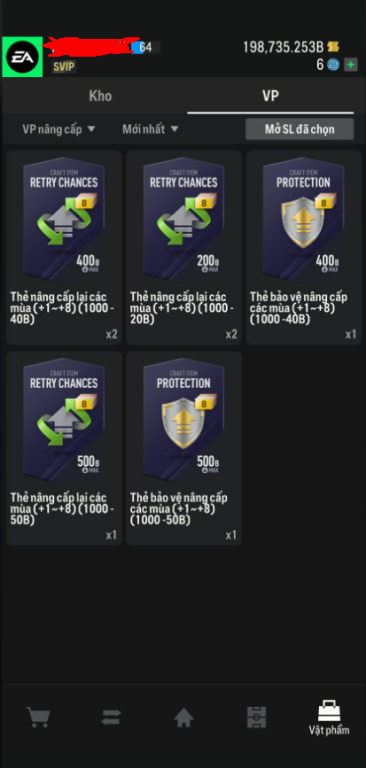This screenshot has height=768, width=366.
Task: Expand the VP nâng cấp filter dropdown
Action: 59,129
